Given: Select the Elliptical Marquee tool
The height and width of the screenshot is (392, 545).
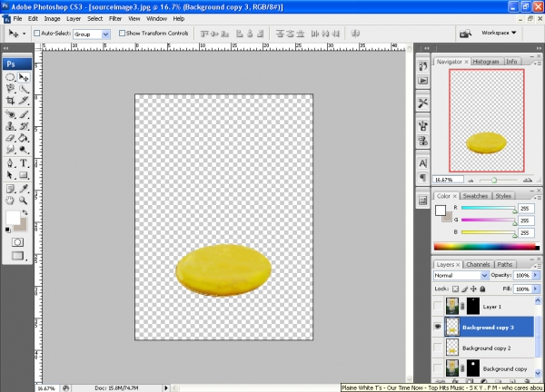Looking at the screenshot, I should click(x=10, y=77).
